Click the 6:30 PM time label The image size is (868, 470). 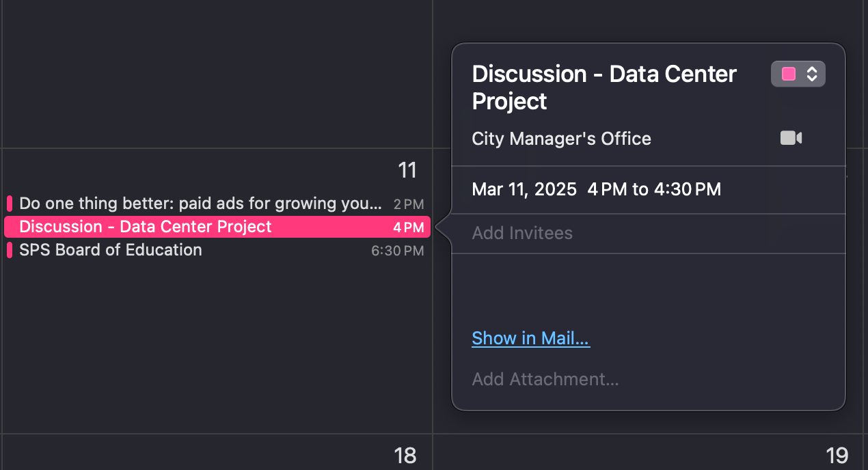[x=397, y=251]
